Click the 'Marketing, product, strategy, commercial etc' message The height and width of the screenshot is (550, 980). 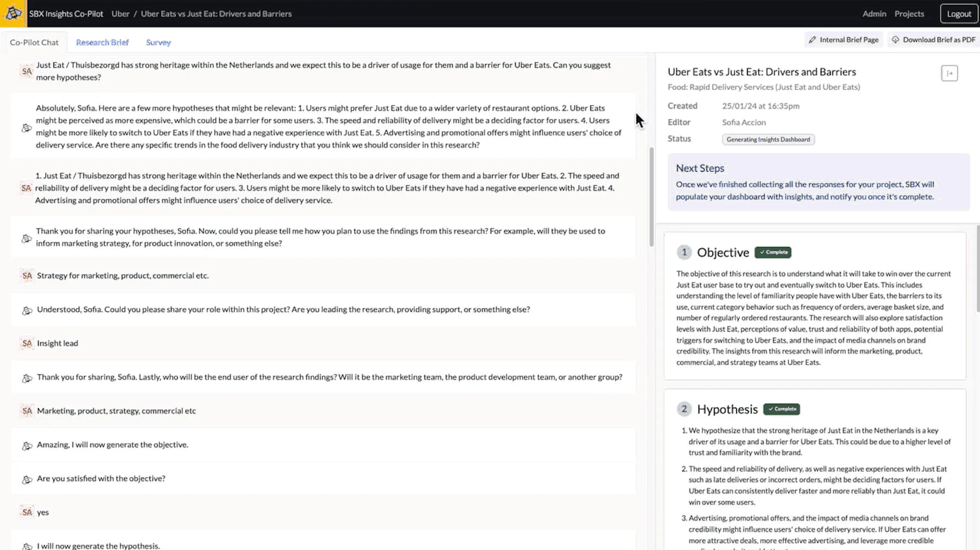pos(116,411)
